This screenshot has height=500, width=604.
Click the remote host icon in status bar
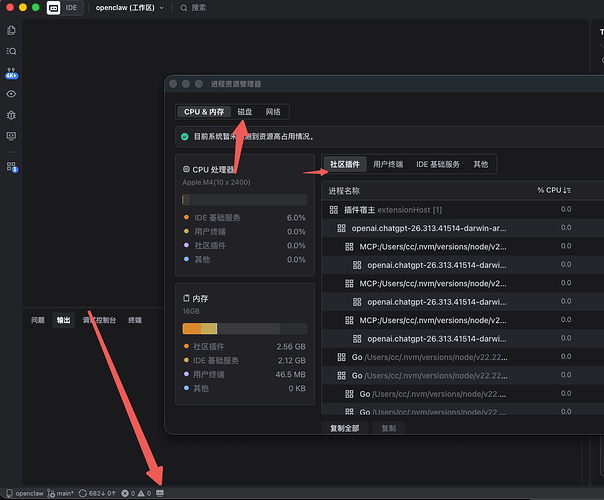click(9, 493)
